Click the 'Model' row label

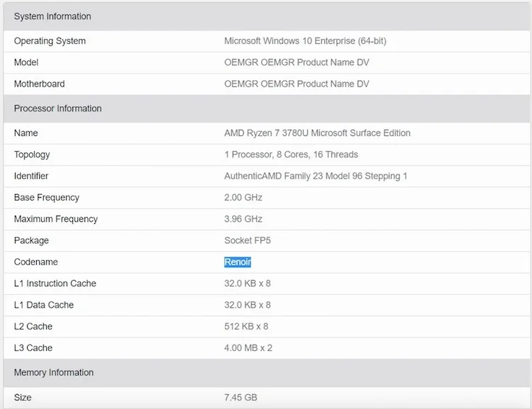tap(26, 62)
